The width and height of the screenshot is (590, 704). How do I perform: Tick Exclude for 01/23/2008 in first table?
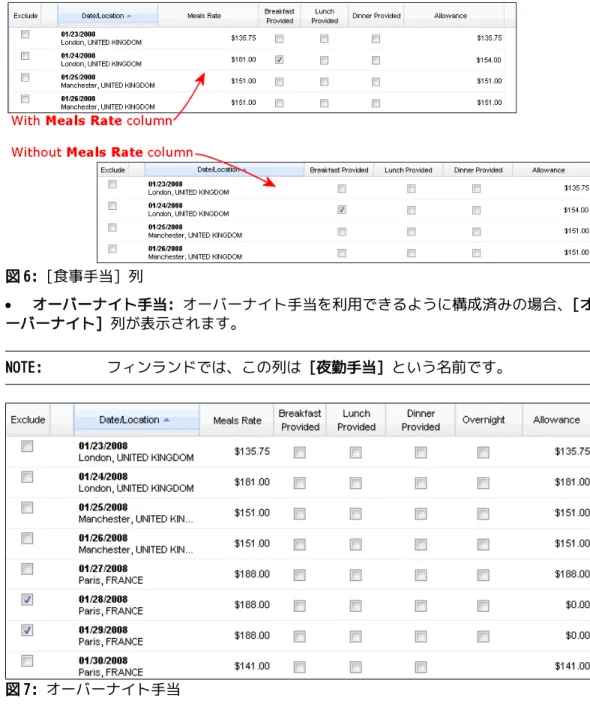25,34
